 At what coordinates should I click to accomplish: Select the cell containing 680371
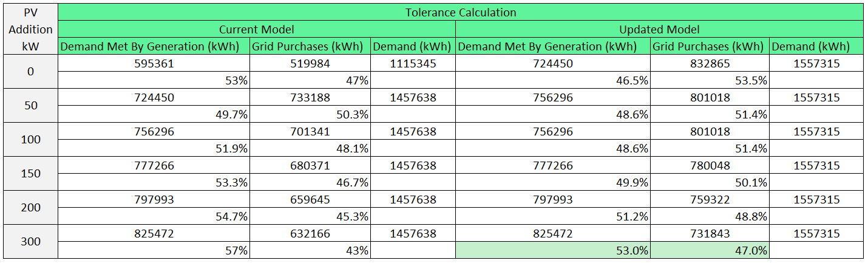pyautogui.click(x=310, y=165)
